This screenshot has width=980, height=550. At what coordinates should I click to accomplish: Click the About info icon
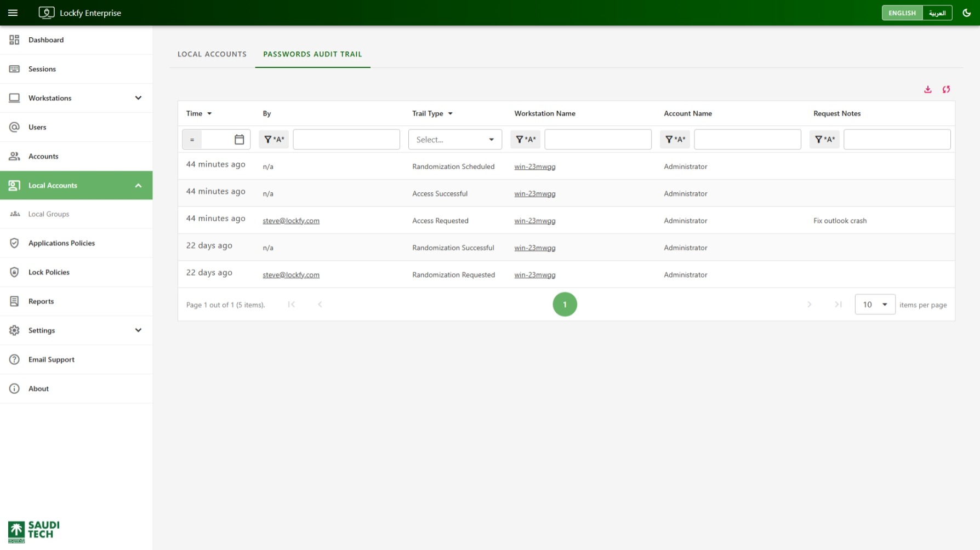(14, 388)
